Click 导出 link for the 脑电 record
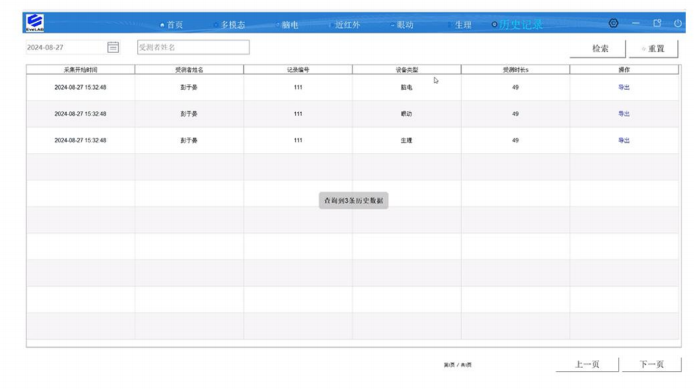Image resolution: width=694 pixels, height=389 pixels. tap(624, 87)
